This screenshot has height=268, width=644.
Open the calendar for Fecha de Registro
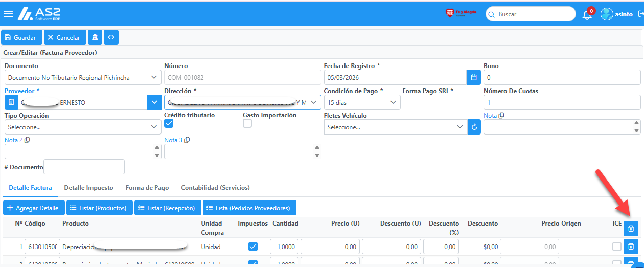point(474,77)
